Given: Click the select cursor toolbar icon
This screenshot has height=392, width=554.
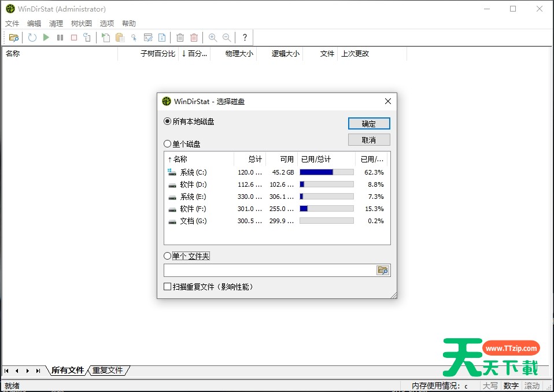Looking at the screenshot, I should point(134,38).
